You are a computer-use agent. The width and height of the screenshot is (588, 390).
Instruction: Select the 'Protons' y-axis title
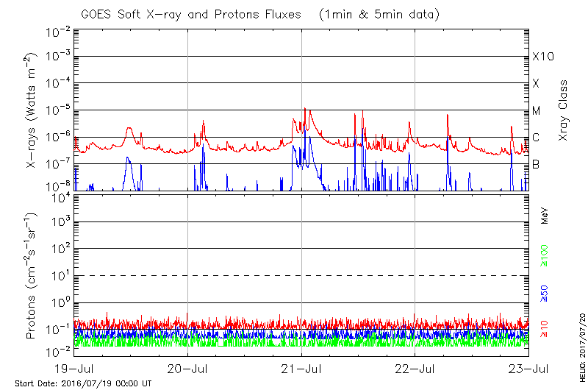pyautogui.click(x=32, y=276)
